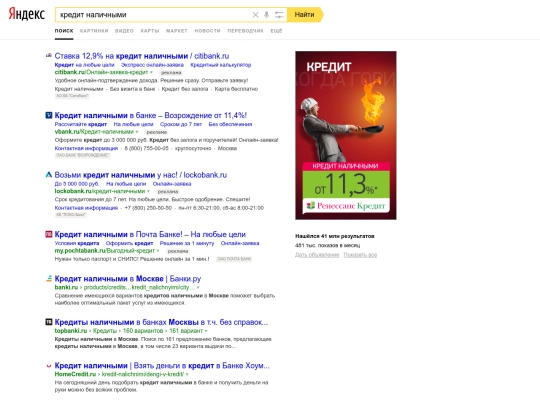This screenshot has width=540, height=405.
Task: Click the реклама label under citibank.ru
Action: [x=171, y=73]
